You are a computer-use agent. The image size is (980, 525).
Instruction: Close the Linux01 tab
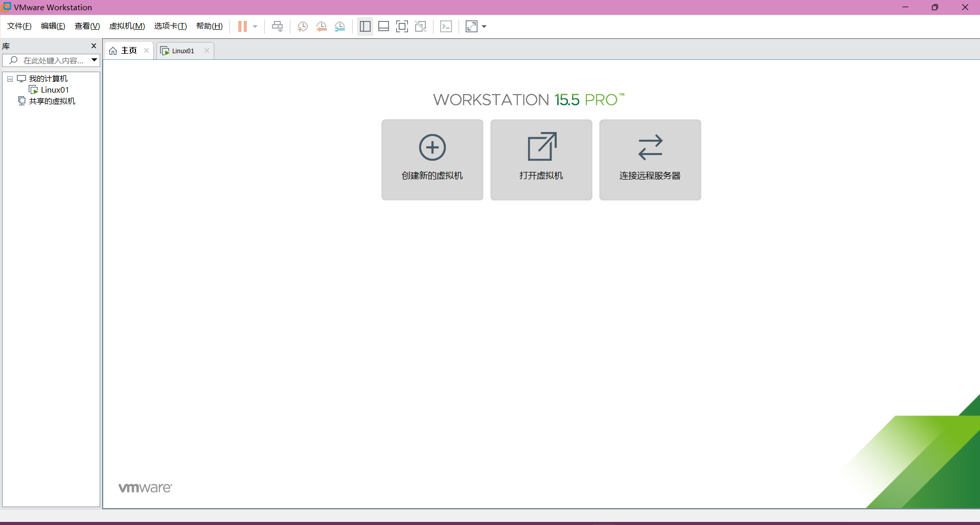point(207,51)
